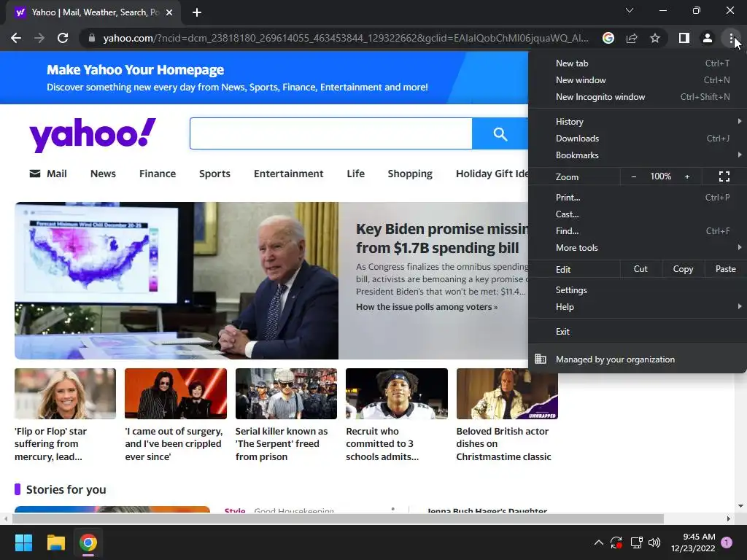747x560 pixels.
Task: Open the Chrome profile icon
Action: pos(708,38)
